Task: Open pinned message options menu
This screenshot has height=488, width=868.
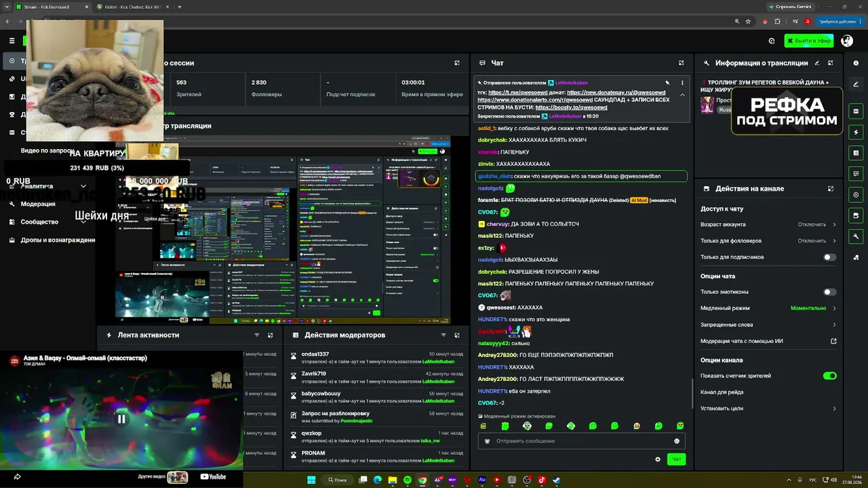Action: (682, 83)
